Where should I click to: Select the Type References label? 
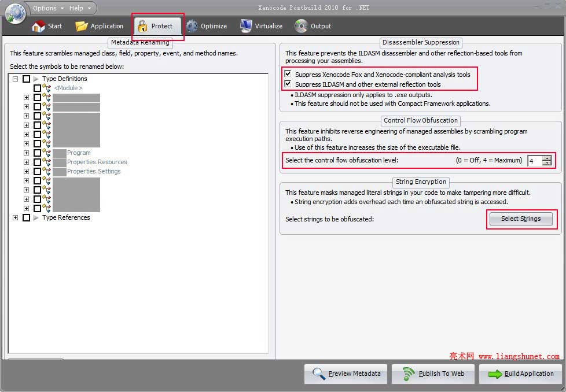[x=66, y=217]
